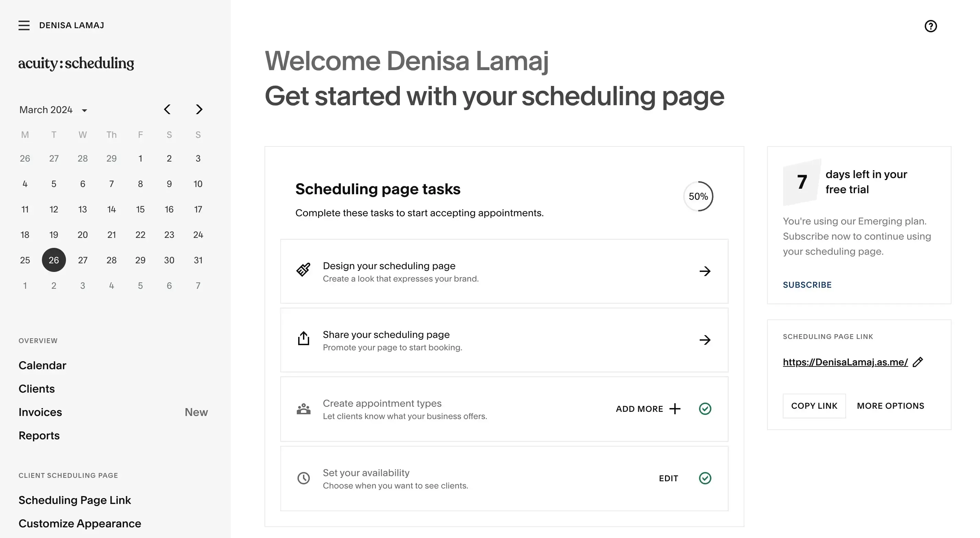Click the 50% task completion circle

pyautogui.click(x=698, y=196)
